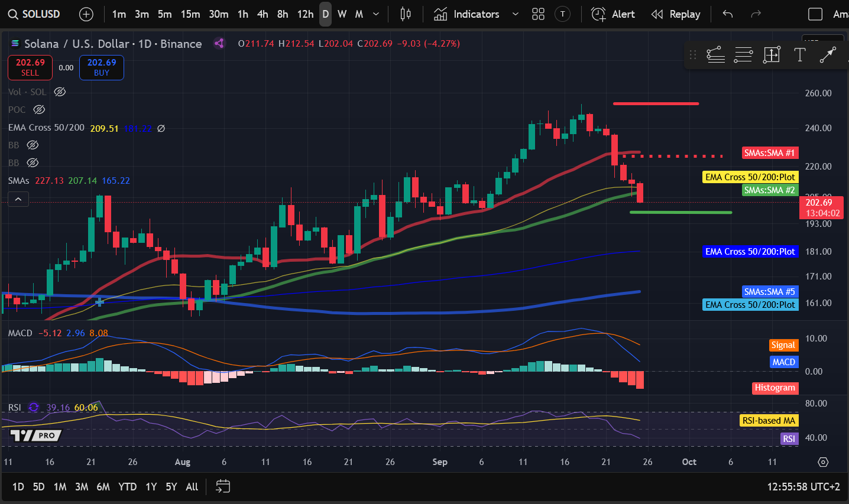Click the purple RSI refresh icon

pos(34,408)
